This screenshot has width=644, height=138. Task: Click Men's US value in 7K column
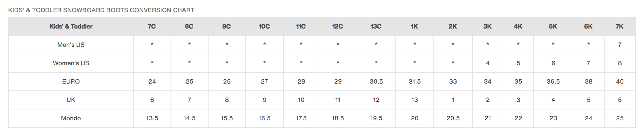pyautogui.click(x=620, y=45)
